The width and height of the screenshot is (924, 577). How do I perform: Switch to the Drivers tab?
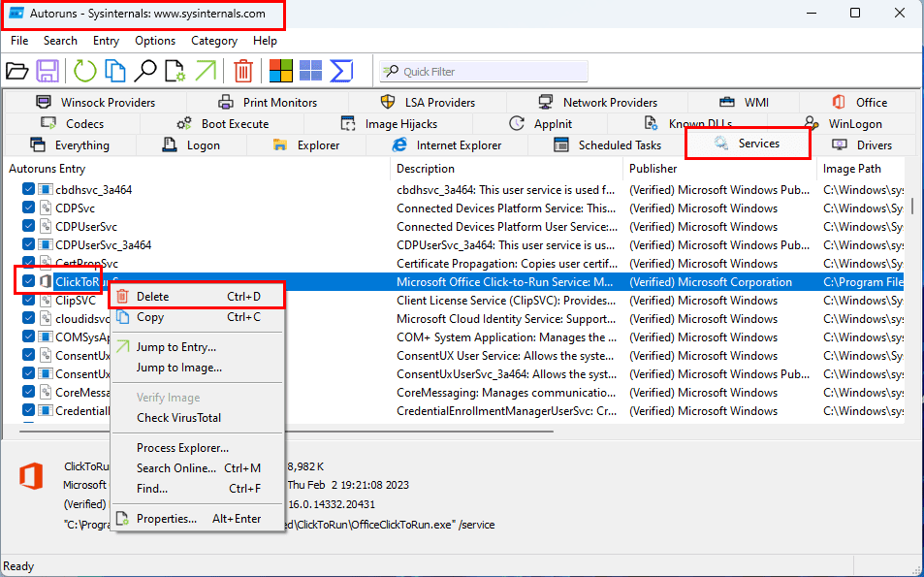click(x=862, y=145)
